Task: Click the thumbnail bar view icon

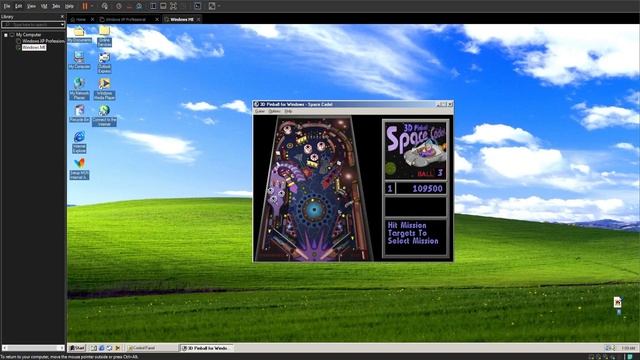Action: (x=163, y=6)
